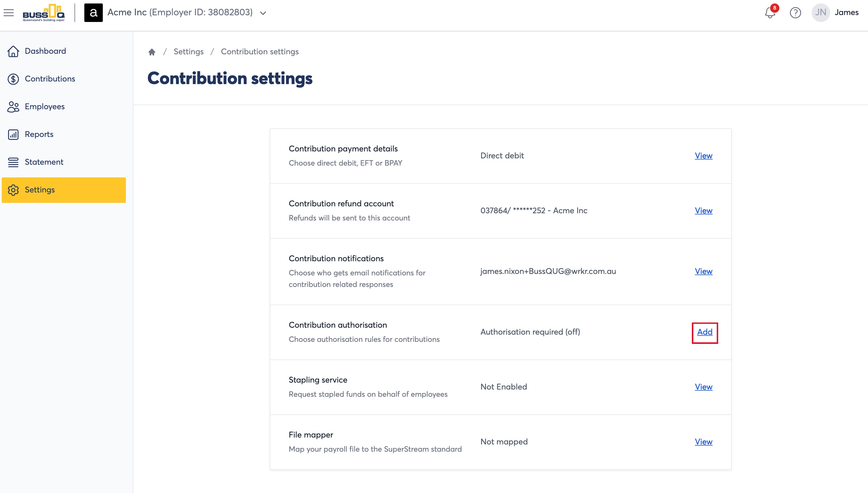
Task: Click 'Choose direct debit, EFT or BPAY' text
Action: click(x=345, y=163)
